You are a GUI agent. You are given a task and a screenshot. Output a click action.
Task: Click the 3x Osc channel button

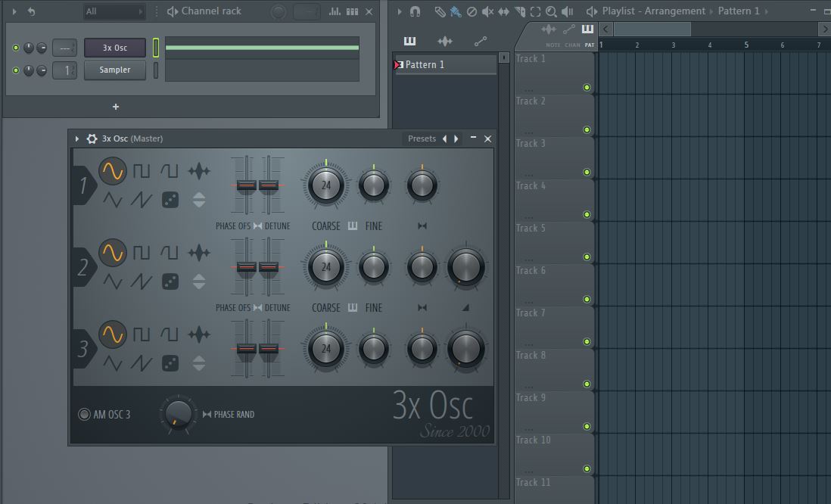[115, 48]
